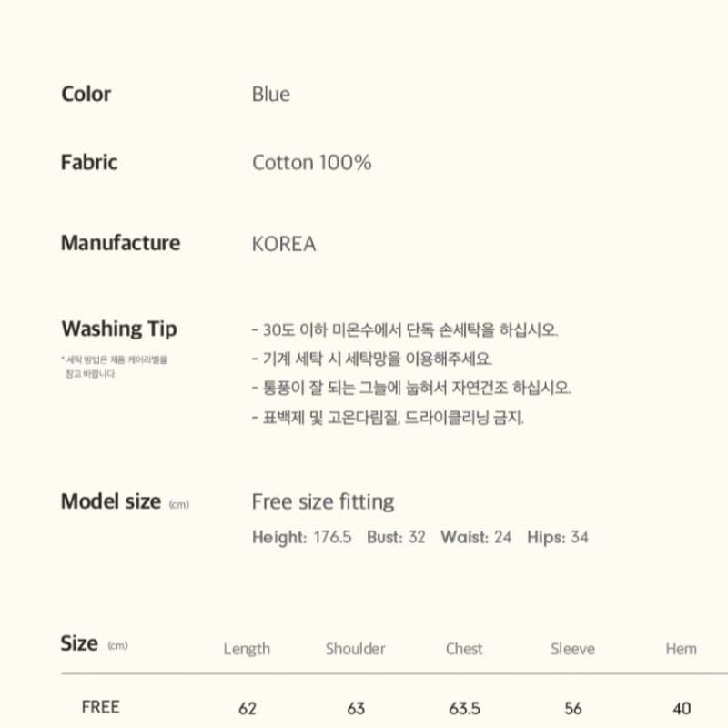The image size is (728, 728).
Task: Click the 자연건조 drying instruction line
Action: click(411, 388)
